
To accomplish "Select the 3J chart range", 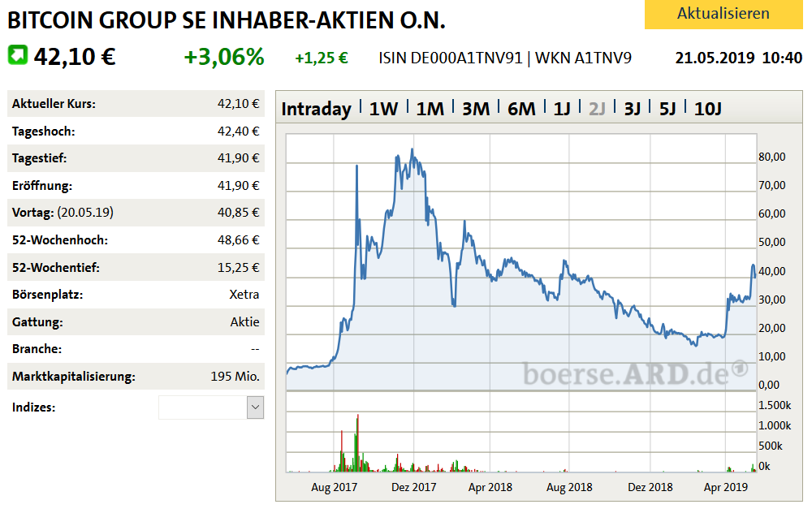I will 632,109.
